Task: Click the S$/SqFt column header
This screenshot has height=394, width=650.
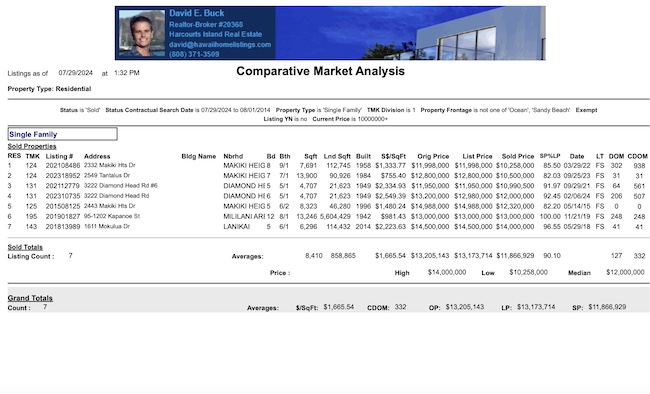Action: tap(393, 156)
